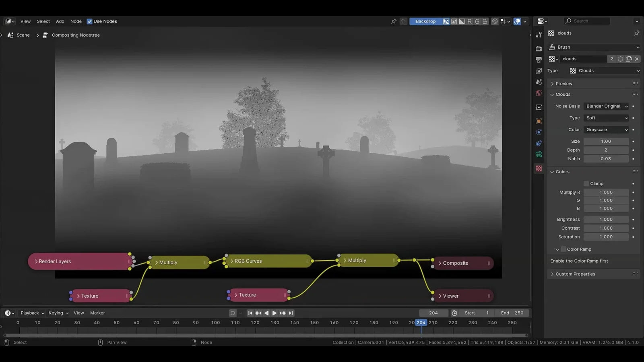Toggle the Backdrop button
The image size is (644, 362).
425,22
